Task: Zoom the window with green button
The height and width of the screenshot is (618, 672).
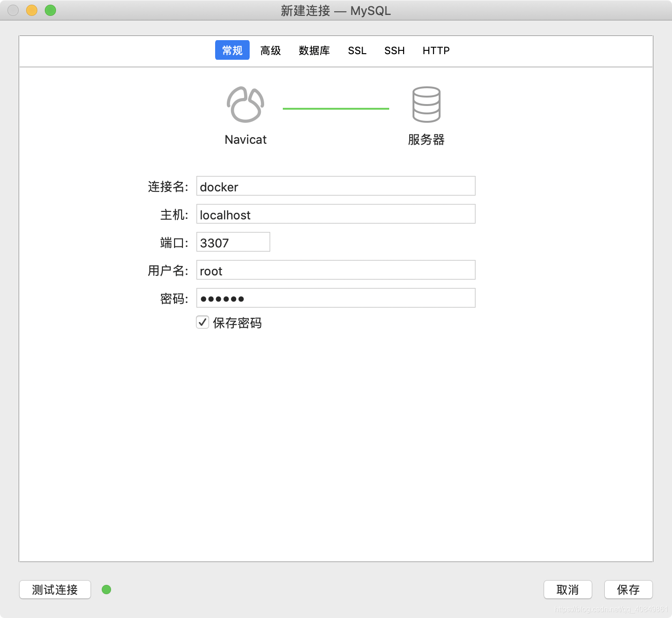Action: point(50,10)
